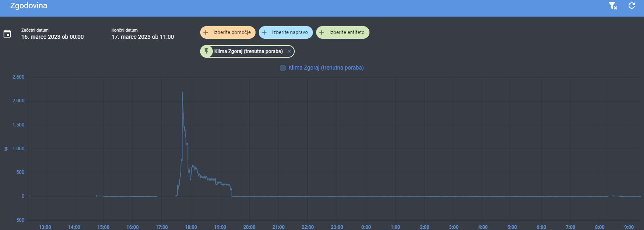Click the plus icon on Izberite napravo
The height and width of the screenshot is (230, 644).
tap(264, 32)
